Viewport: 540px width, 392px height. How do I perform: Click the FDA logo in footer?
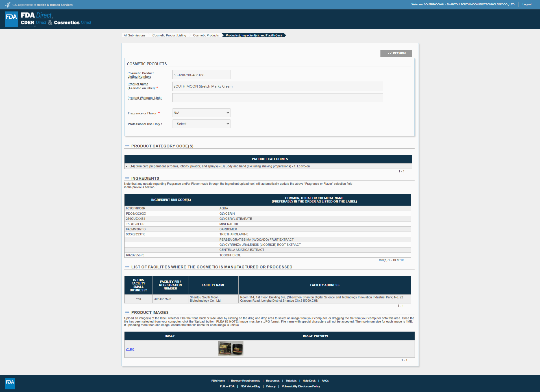point(10,383)
